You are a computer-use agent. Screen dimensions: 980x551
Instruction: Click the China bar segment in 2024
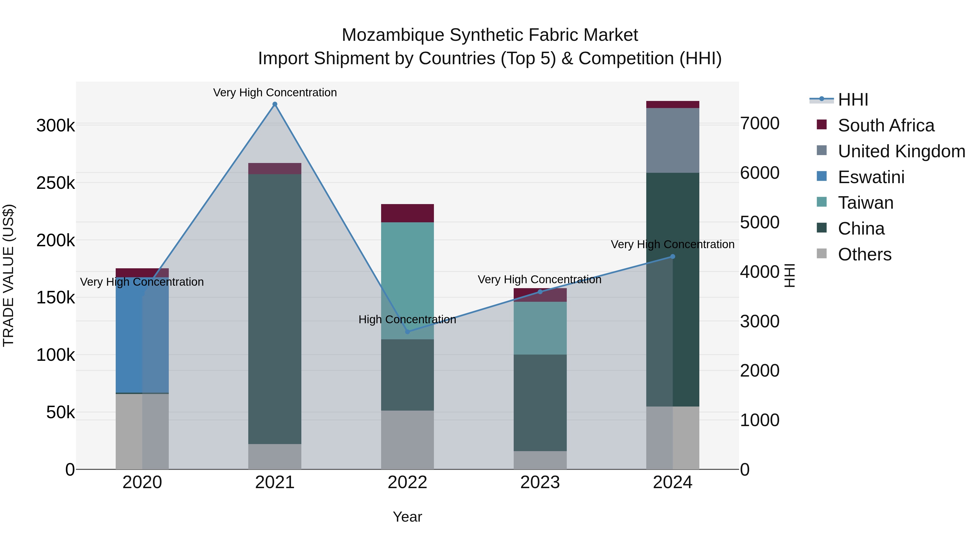tap(673, 290)
